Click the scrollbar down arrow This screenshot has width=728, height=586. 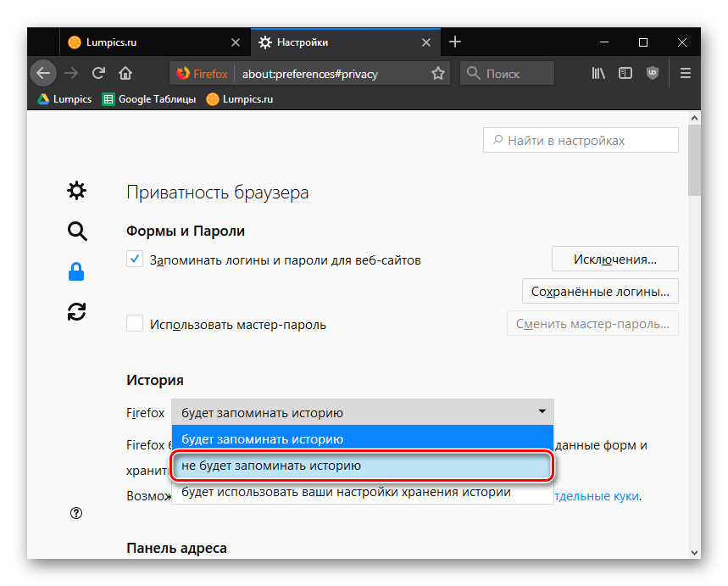(x=694, y=553)
